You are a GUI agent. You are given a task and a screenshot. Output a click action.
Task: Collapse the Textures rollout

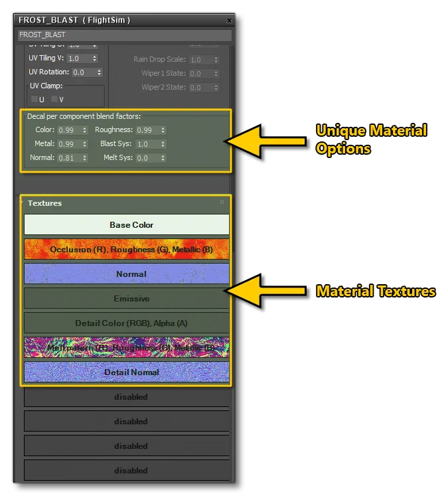(23, 203)
